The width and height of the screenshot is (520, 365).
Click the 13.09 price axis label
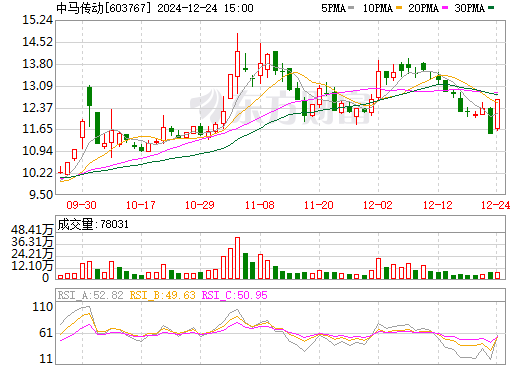(38, 86)
